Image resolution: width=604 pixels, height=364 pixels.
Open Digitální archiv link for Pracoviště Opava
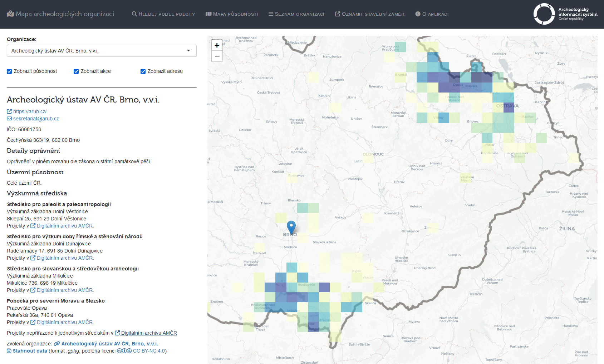tap(65, 322)
